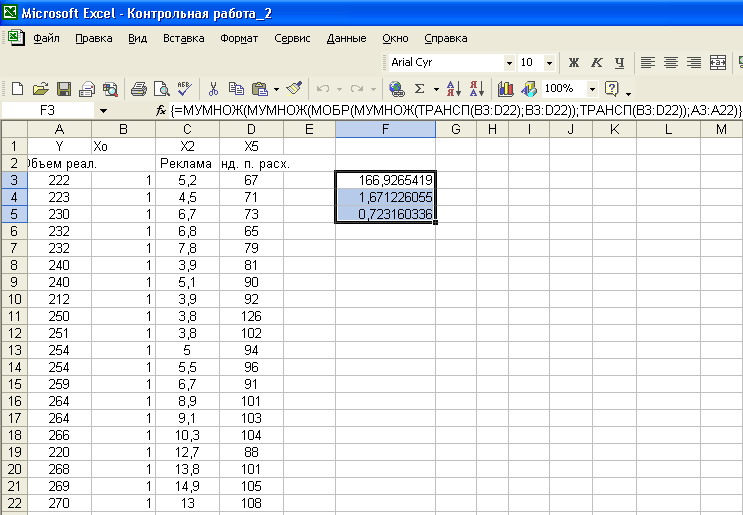Viewport: 743px width, 515px height.
Task: Expand the Arial Cyr font dropdown
Action: 509,63
